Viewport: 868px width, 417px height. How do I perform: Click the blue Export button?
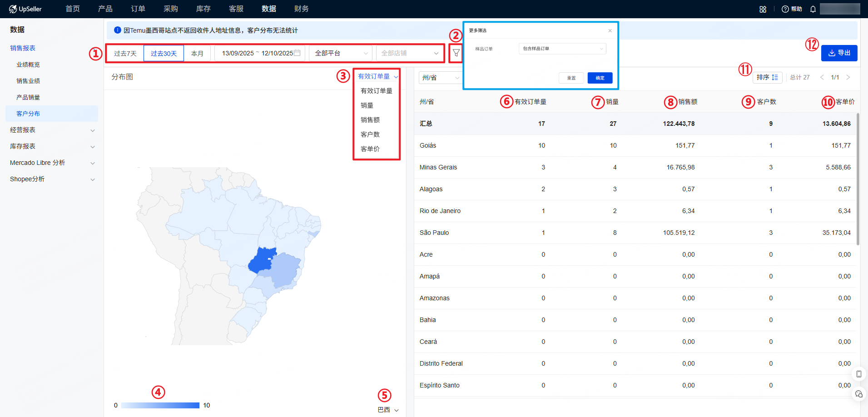coord(839,53)
